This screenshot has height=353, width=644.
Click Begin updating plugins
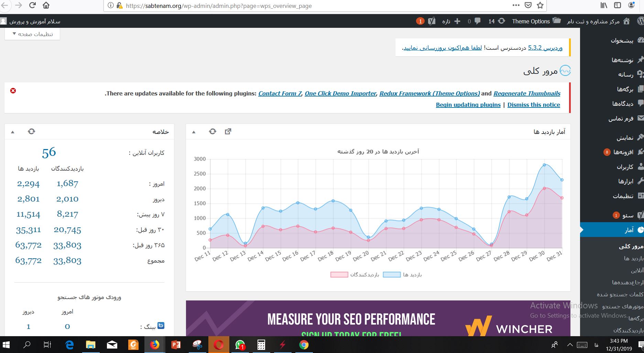pos(468,105)
